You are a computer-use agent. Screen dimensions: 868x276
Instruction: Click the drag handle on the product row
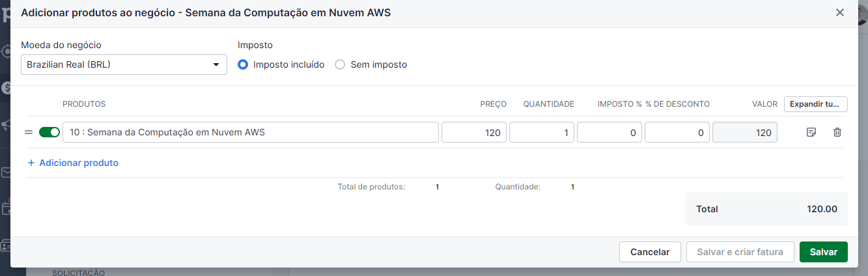point(29,132)
